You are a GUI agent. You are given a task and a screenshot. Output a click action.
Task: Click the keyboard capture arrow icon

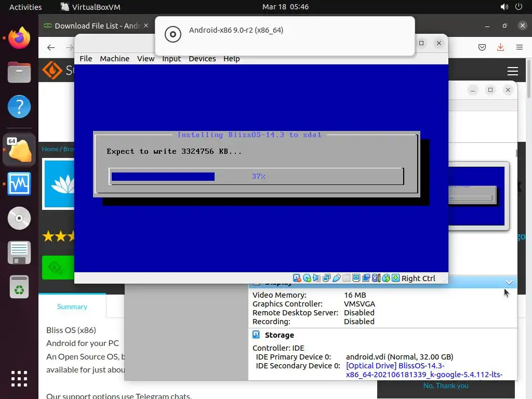click(395, 278)
